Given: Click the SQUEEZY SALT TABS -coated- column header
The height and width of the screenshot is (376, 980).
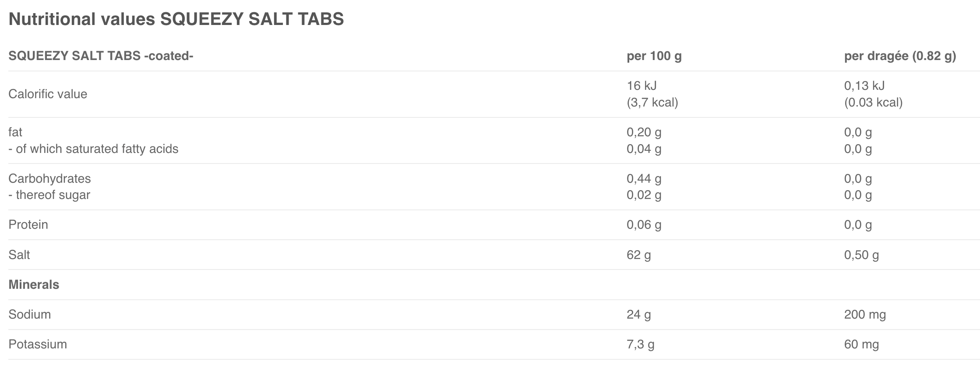Looking at the screenshot, I should pos(101,56).
